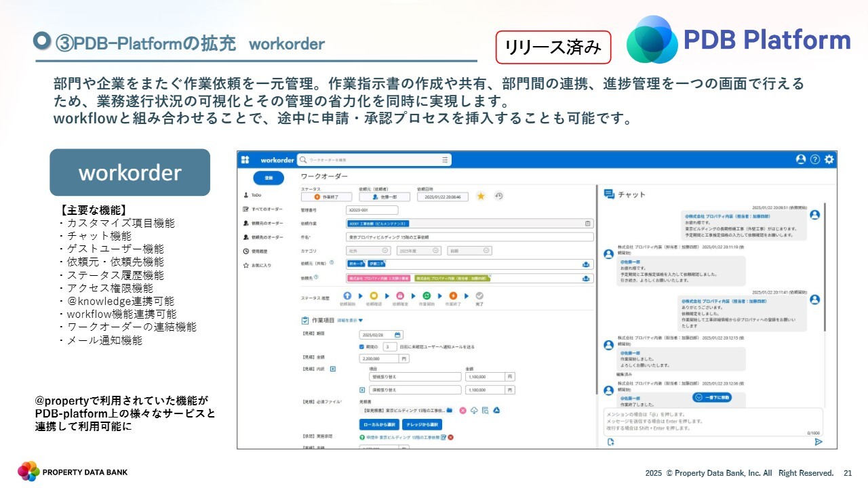This screenshot has height=488, width=868.
Task: Open the settings gear in workorder header
Action: coord(829,159)
